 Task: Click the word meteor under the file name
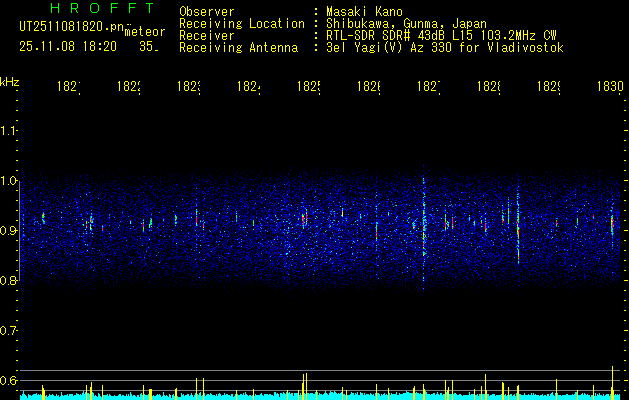pos(145,32)
